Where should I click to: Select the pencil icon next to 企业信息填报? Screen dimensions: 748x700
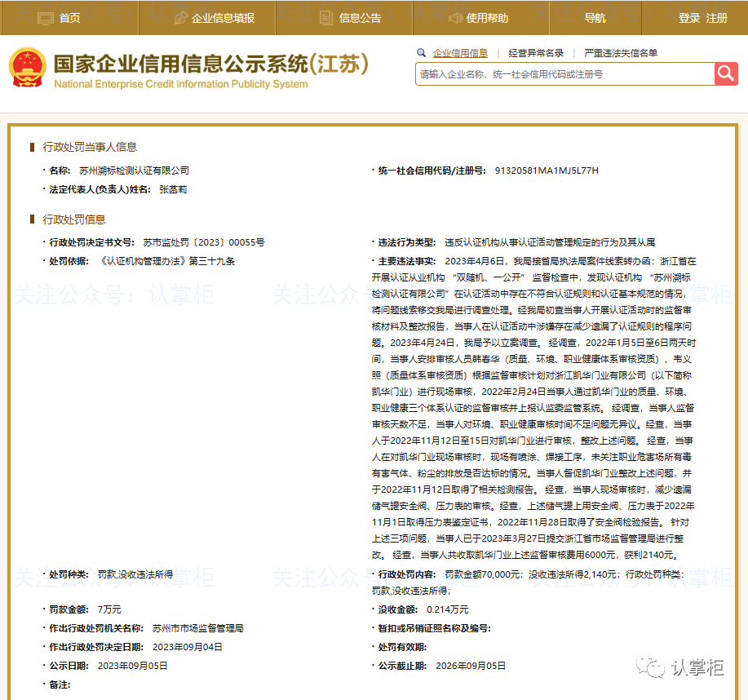pyautogui.click(x=182, y=17)
